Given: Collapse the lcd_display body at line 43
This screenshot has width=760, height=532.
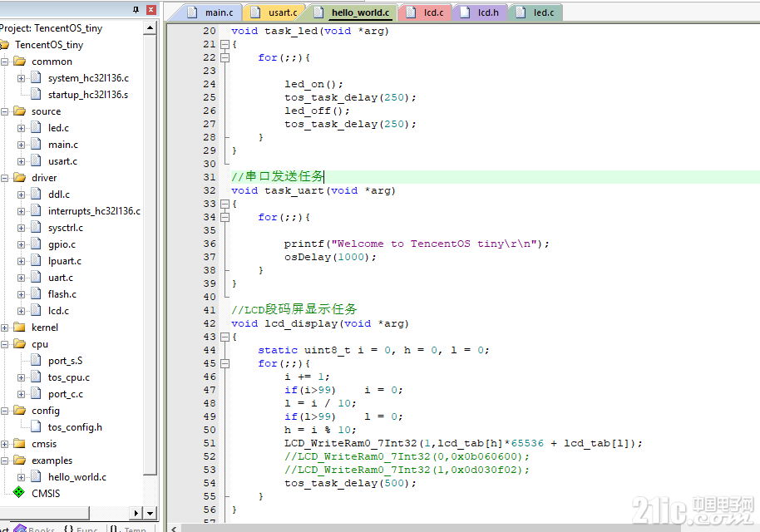Looking at the screenshot, I should (225, 337).
